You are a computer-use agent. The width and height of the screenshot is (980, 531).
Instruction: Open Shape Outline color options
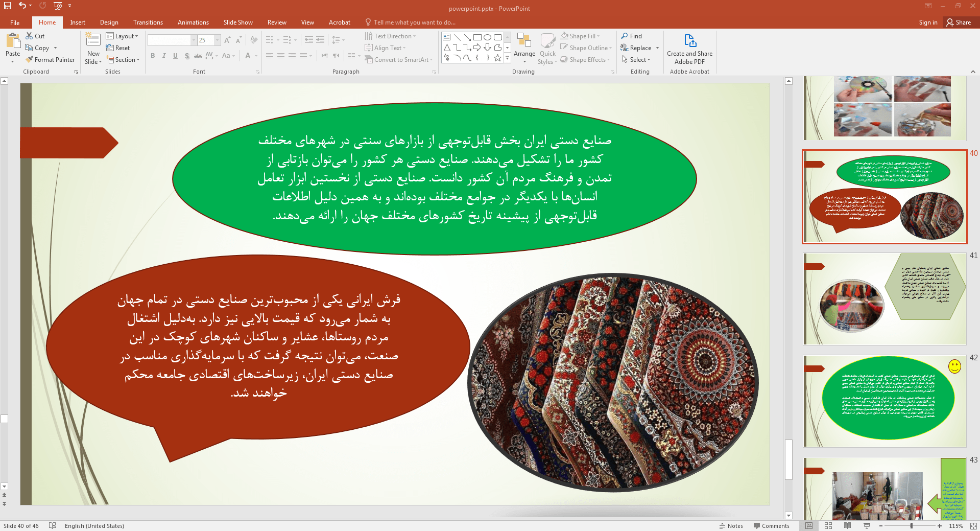[x=586, y=48]
